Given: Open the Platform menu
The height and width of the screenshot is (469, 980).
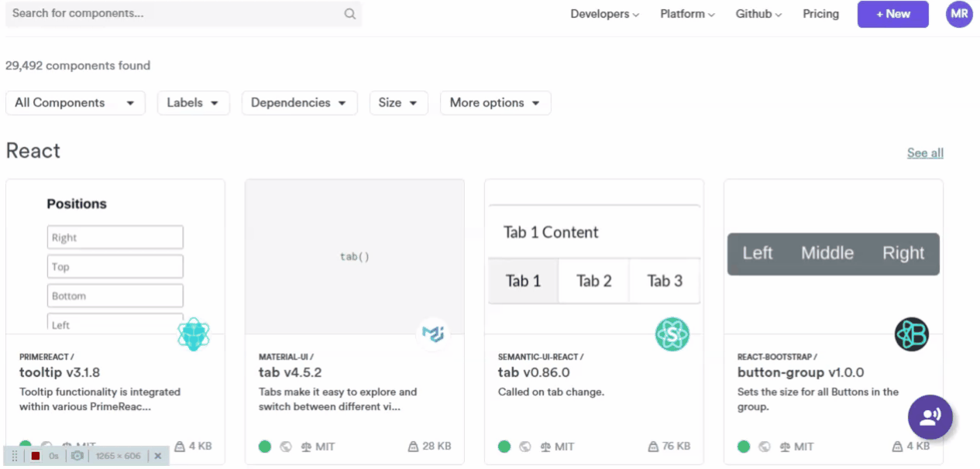Looking at the screenshot, I should click(686, 14).
